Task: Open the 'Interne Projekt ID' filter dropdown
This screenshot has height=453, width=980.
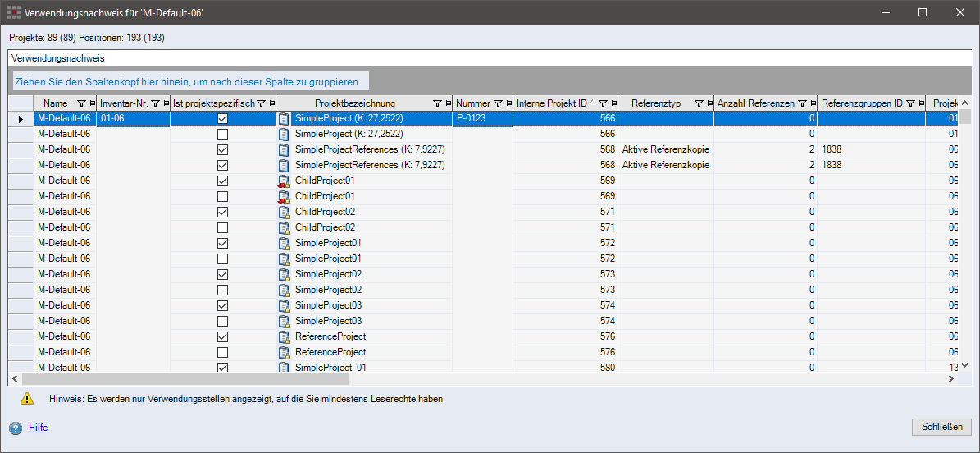Action: click(603, 103)
